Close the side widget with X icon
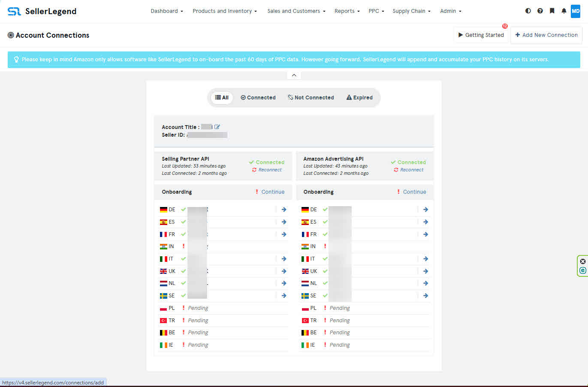Viewport: 588px width, 387px height. 582,261
